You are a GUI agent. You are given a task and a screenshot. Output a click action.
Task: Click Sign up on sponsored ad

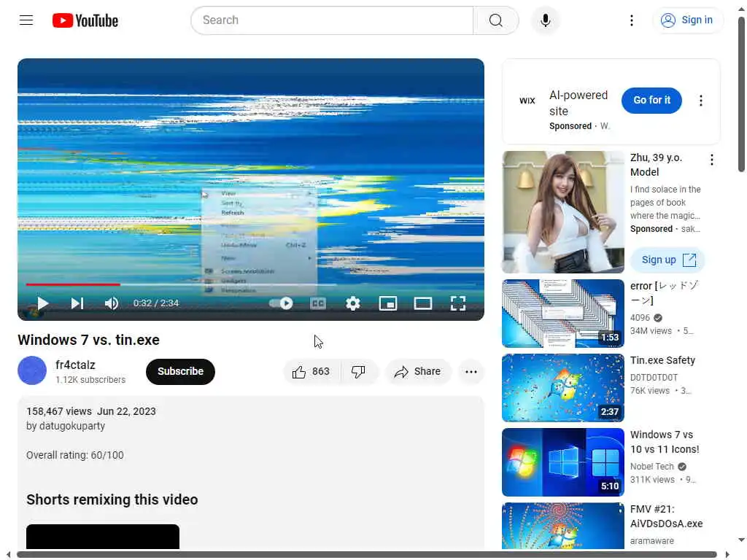pyautogui.click(x=667, y=260)
